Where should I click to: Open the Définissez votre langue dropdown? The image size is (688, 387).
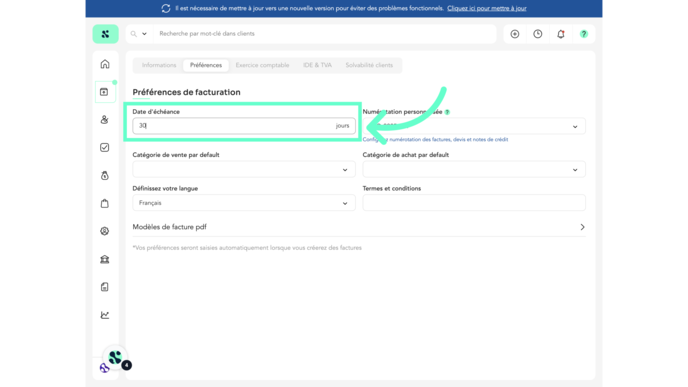244,203
